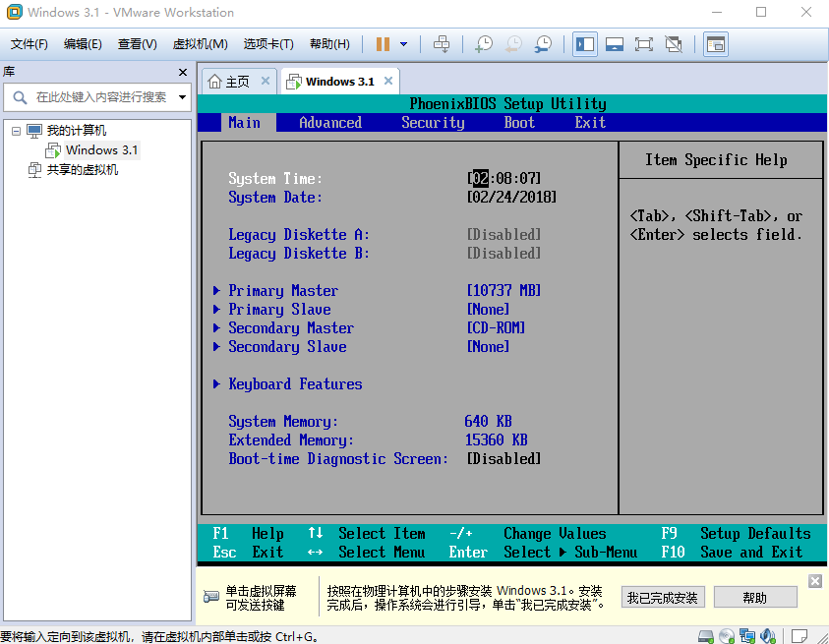Collapse the 我的计算机 tree node
The image size is (829, 644).
(x=17, y=131)
